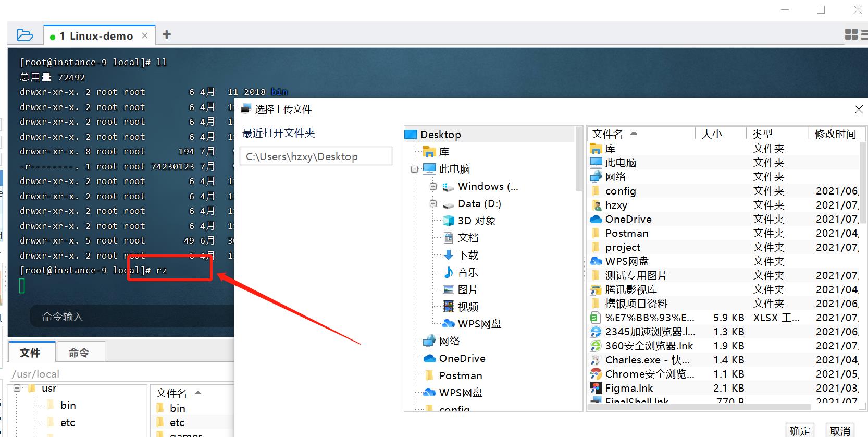Click the file list horizontal scrollbar
Screen dimensions: 868x437
click(x=699, y=407)
